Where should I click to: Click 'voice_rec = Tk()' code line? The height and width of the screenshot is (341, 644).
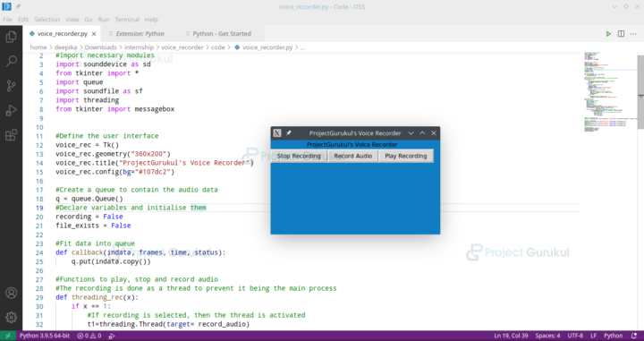pos(87,145)
